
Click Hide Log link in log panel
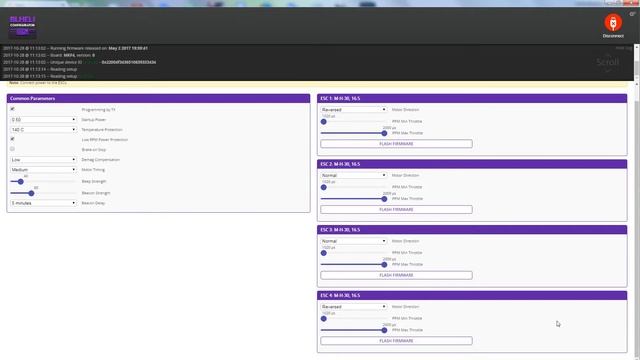point(623,48)
